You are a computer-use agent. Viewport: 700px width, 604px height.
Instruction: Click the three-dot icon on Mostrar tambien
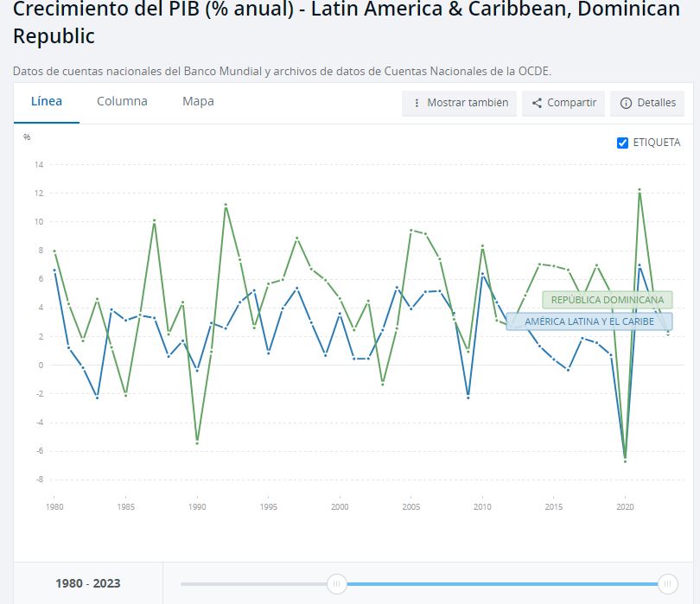coord(417,103)
